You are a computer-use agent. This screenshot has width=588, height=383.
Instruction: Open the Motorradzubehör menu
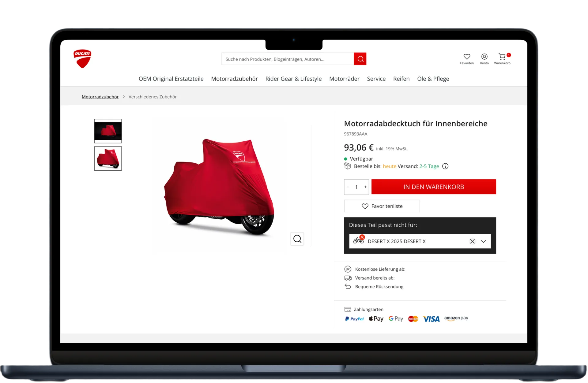(234, 79)
